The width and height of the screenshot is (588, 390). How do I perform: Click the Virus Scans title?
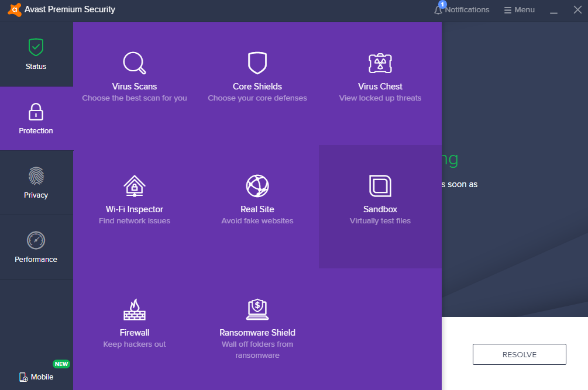[134, 87]
